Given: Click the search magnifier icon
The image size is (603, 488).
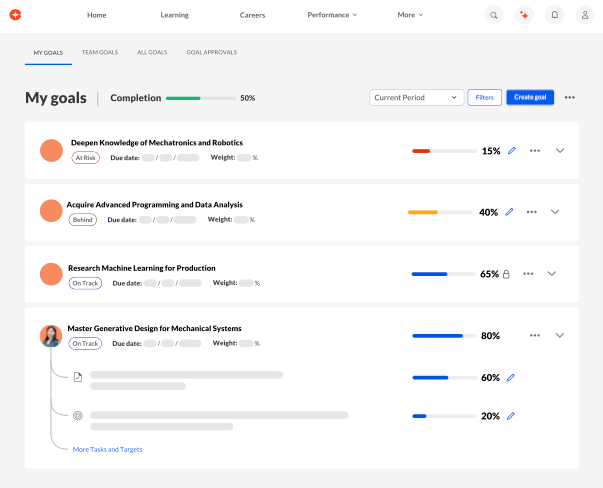Looking at the screenshot, I should point(494,15).
